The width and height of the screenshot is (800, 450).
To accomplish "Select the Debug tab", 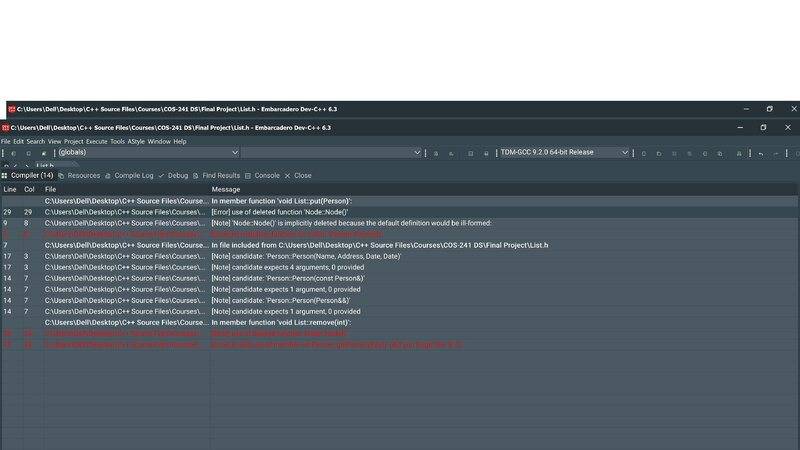I will 177,175.
